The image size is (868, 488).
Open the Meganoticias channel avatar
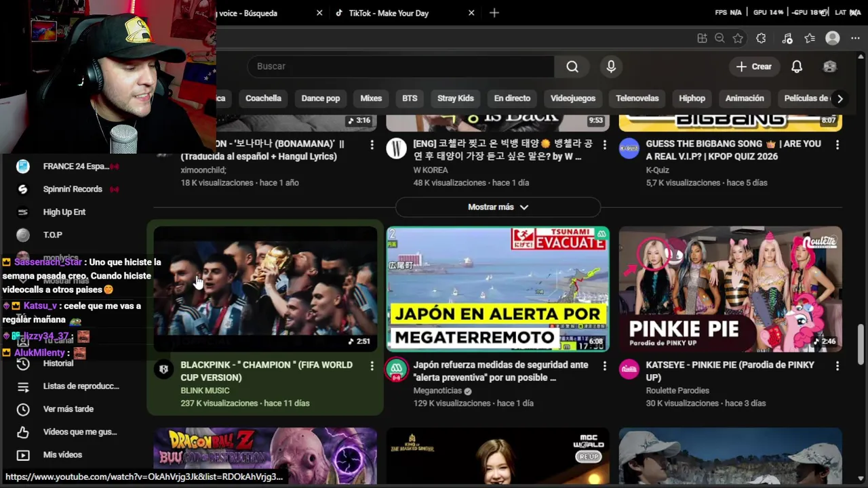pyautogui.click(x=397, y=369)
